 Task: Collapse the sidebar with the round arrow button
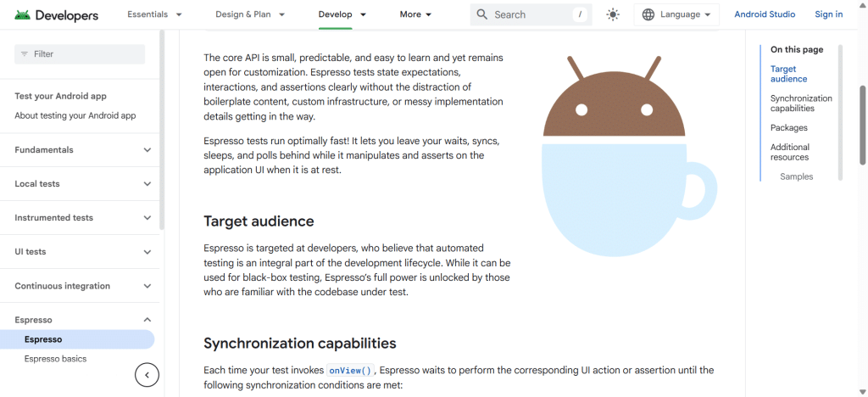[x=147, y=375]
